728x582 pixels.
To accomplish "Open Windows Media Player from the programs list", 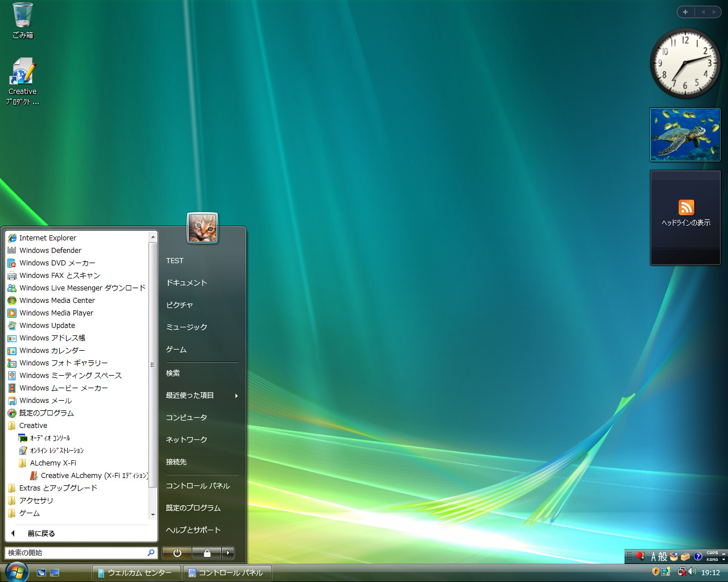I will click(x=56, y=313).
